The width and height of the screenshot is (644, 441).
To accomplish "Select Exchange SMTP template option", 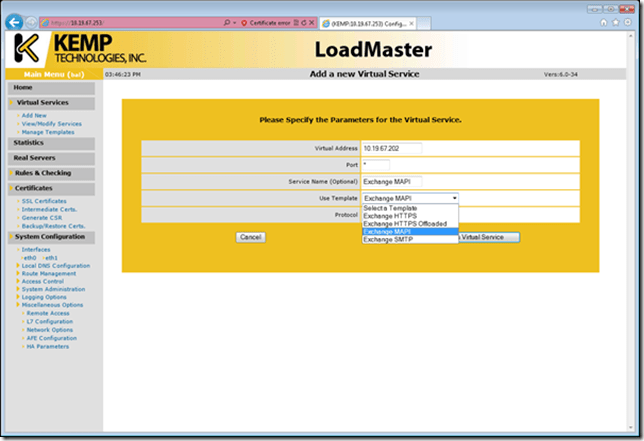I will click(390, 240).
